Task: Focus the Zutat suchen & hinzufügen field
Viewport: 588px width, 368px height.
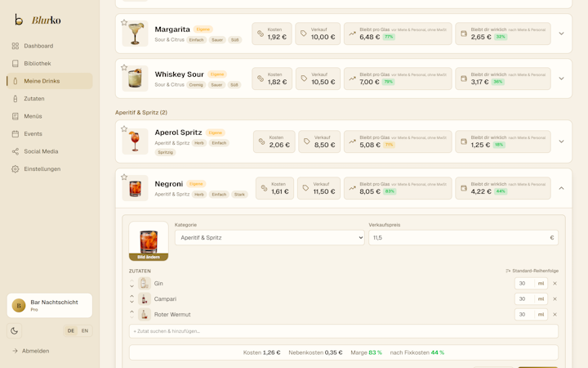Action: pos(344,331)
